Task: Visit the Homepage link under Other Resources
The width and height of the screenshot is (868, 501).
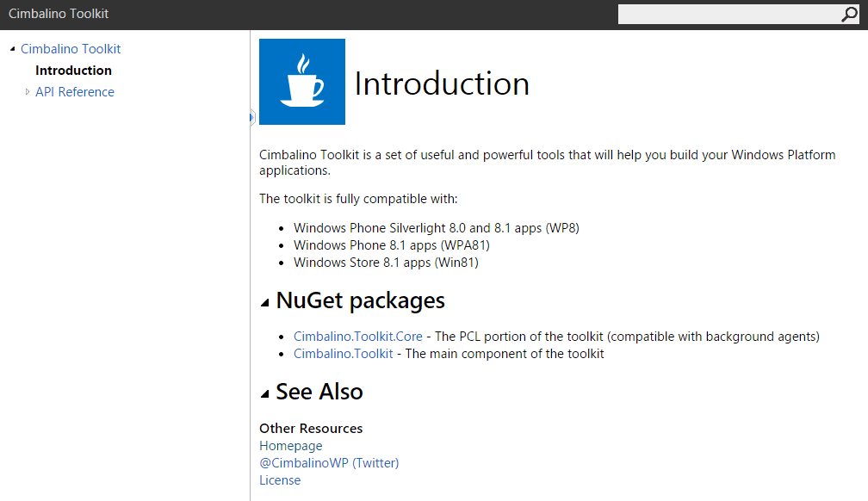Action: [x=290, y=445]
